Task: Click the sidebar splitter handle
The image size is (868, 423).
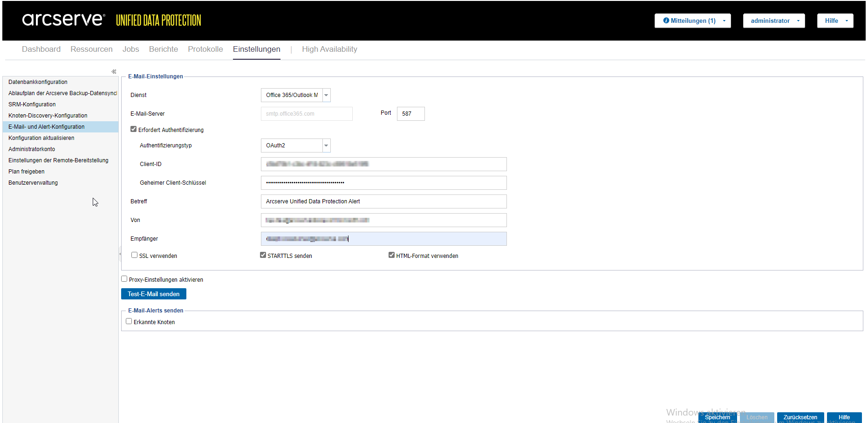Action: tap(120, 254)
